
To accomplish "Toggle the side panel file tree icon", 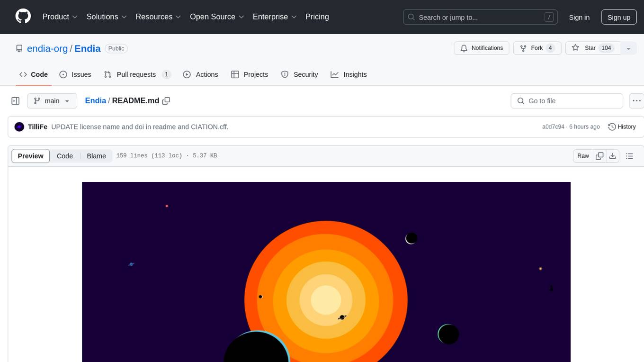I will click(x=16, y=101).
